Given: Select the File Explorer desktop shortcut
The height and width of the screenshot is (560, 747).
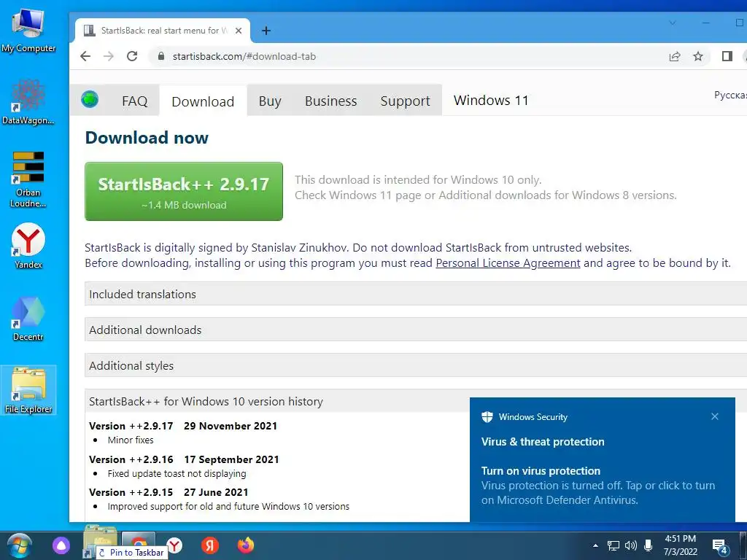Looking at the screenshot, I should tap(28, 390).
